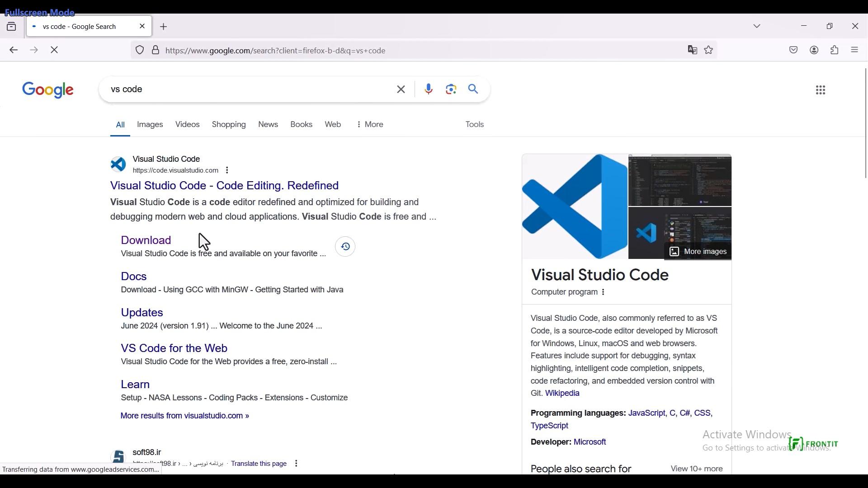Click the Google Apps grid icon

click(821, 90)
